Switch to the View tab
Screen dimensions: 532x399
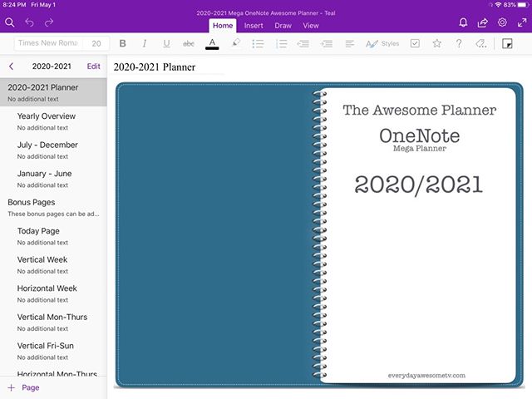(x=311, y=26)
